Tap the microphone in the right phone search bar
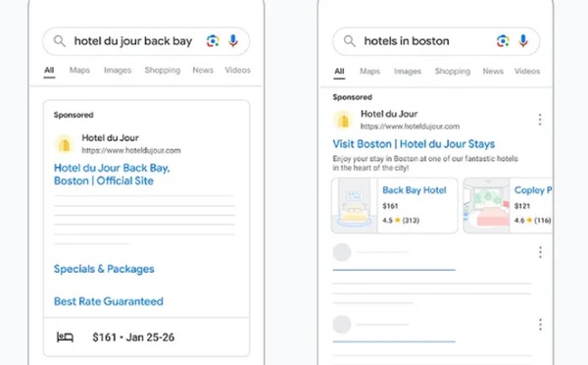588x365 pixels. click(523, 40)
